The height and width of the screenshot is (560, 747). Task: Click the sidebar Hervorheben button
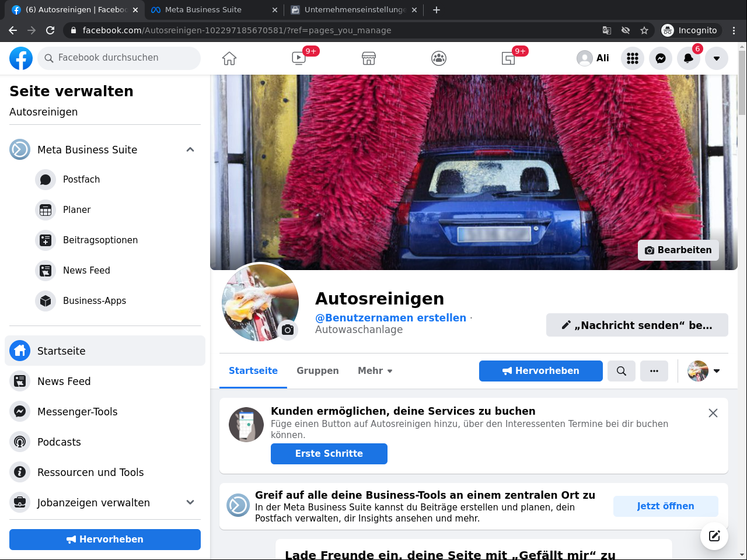click(105, 540)
